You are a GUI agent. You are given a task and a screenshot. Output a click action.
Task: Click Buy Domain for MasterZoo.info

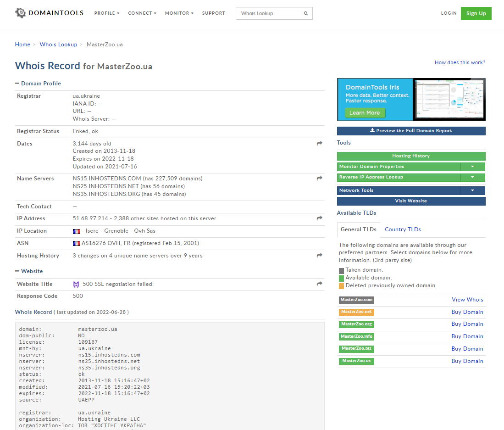(467, 336)
